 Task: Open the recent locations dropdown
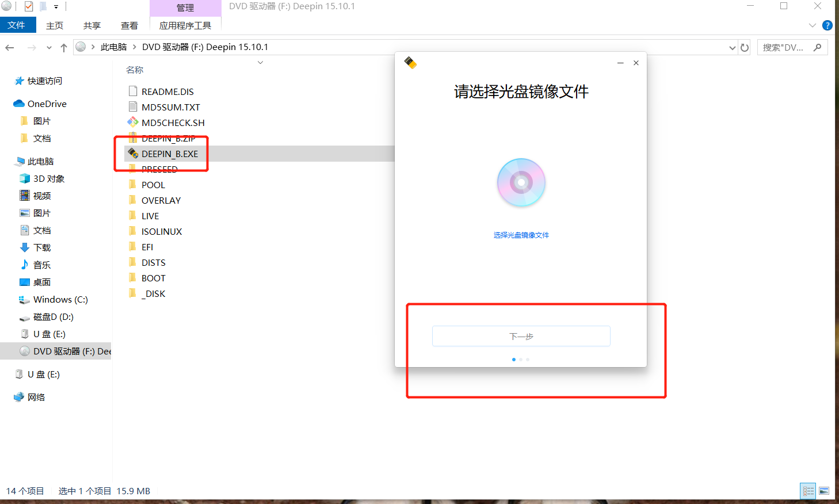[x=49, y=47]
